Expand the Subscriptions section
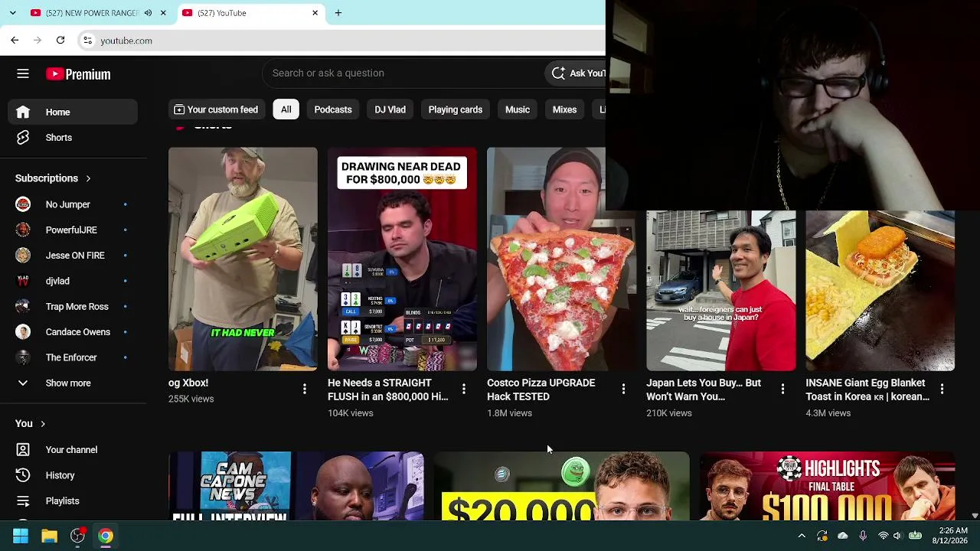 (x=54, y=178)
